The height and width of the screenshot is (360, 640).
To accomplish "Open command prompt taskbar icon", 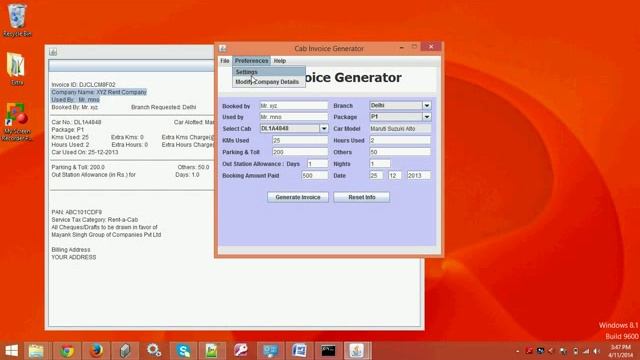I will point(328,351).
